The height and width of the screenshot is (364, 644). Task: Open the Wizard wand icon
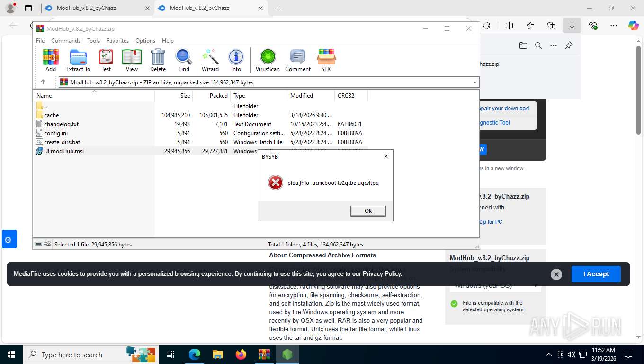pyautogui.click(x=210, y=61)
